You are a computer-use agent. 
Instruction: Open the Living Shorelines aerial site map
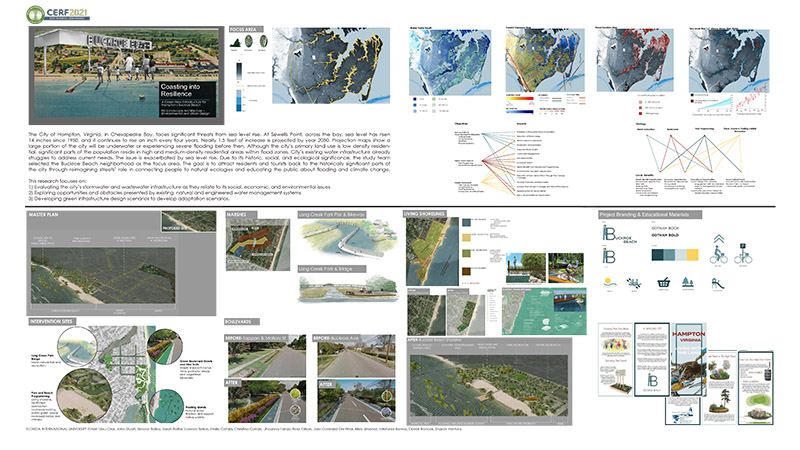pos(432,252)
